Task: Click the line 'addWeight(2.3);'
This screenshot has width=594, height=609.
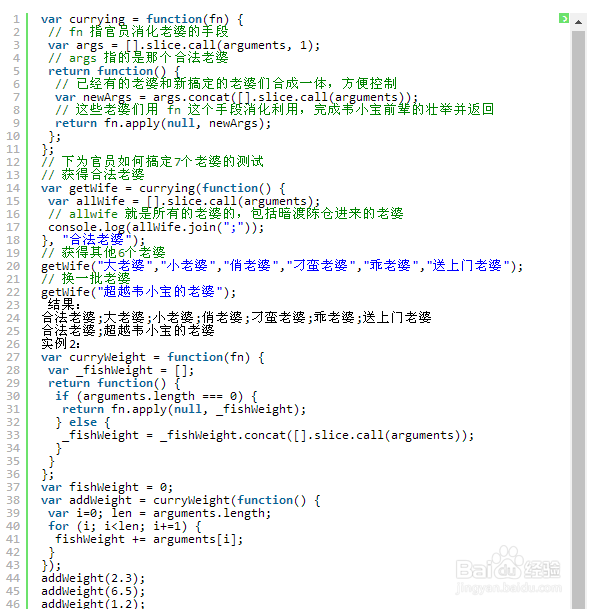Action: [x=93, y=578]
